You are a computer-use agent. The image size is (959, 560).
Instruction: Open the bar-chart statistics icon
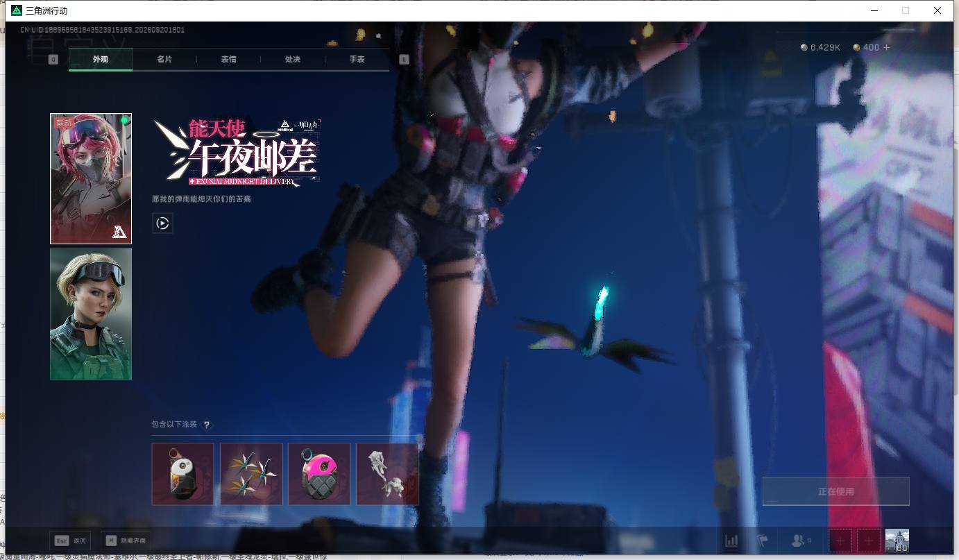731,541
